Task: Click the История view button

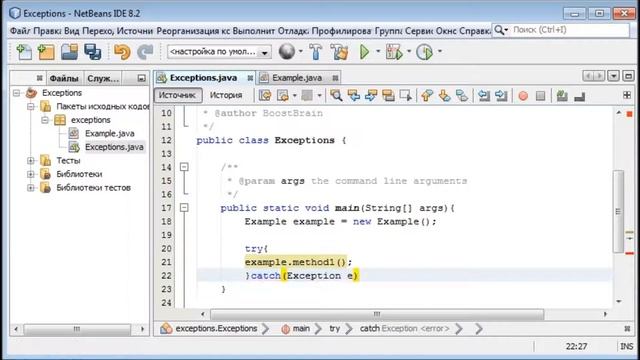Action: (x=226, y=95)
